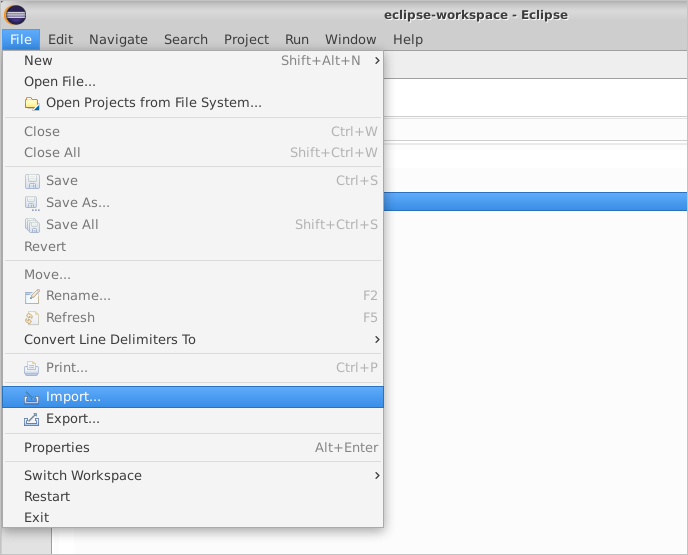Open the Navigate menu
This screenshot has height=555, width=688.
click(x=118, y=39)
